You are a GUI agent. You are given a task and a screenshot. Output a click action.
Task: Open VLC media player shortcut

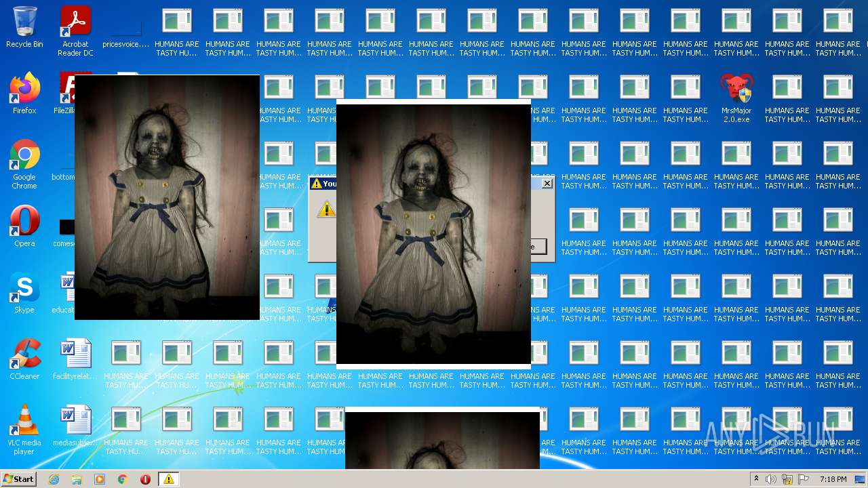pos(24,430)
